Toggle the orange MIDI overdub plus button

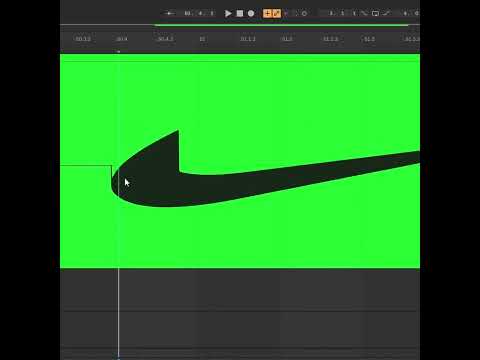267,13
